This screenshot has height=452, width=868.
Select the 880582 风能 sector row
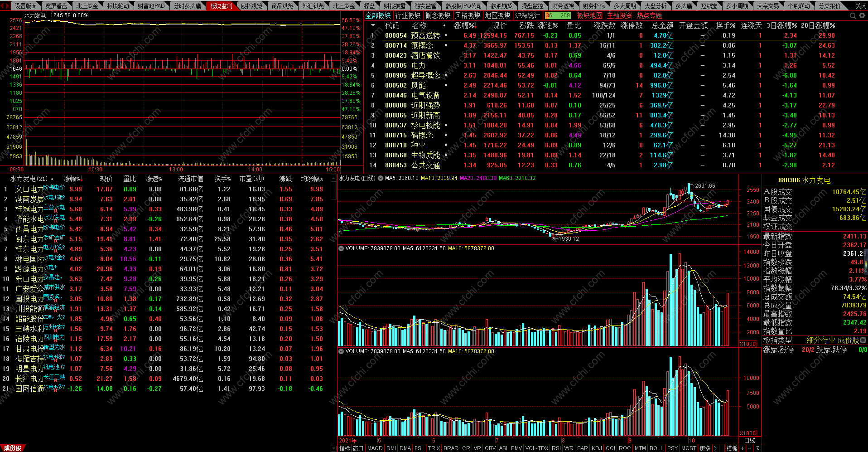point(603,85)
